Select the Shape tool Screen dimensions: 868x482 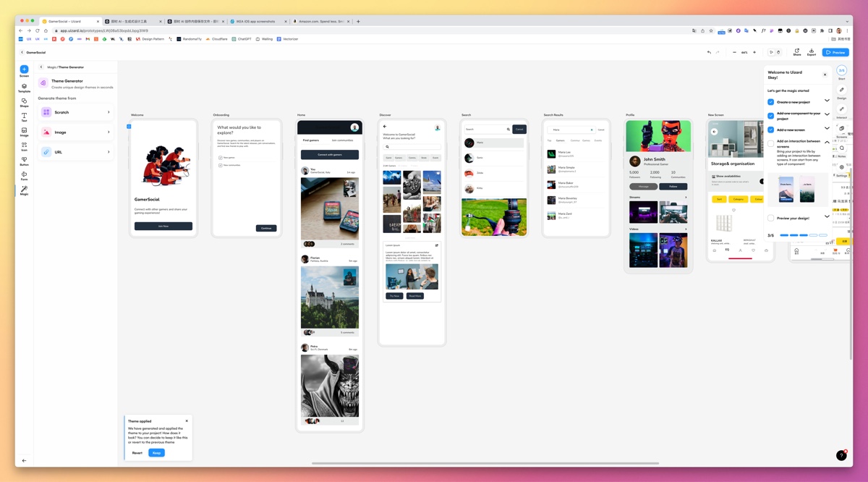(24, 102)
